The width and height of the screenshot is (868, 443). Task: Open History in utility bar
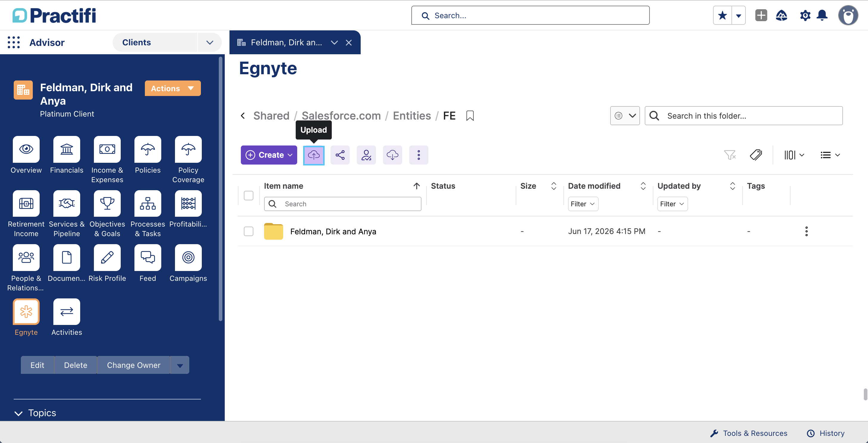[x=825, y=433]
